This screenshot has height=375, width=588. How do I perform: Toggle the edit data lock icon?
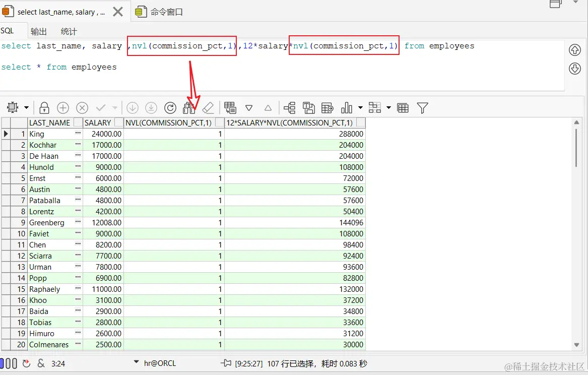44,108
